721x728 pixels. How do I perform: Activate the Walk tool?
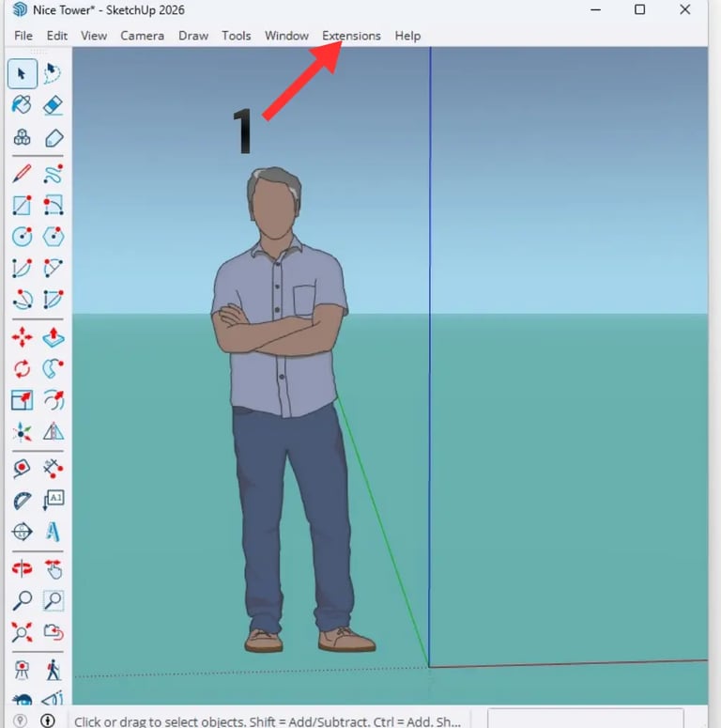pyautogui.click(x=53, y=670)
